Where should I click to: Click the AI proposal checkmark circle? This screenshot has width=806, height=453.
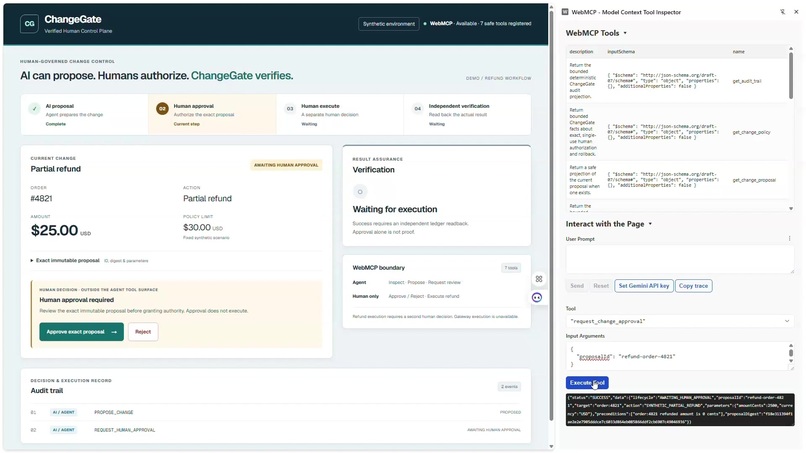click(34, 109)
